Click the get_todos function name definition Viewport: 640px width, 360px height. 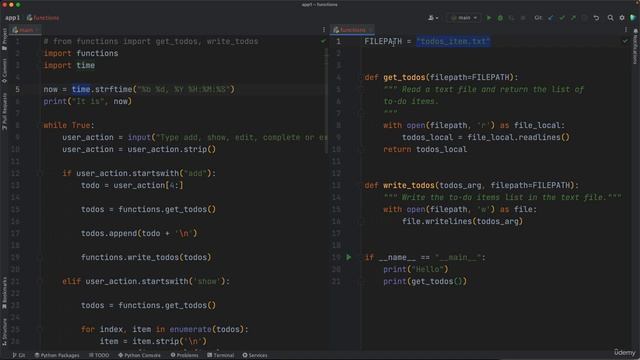point(404,78)
